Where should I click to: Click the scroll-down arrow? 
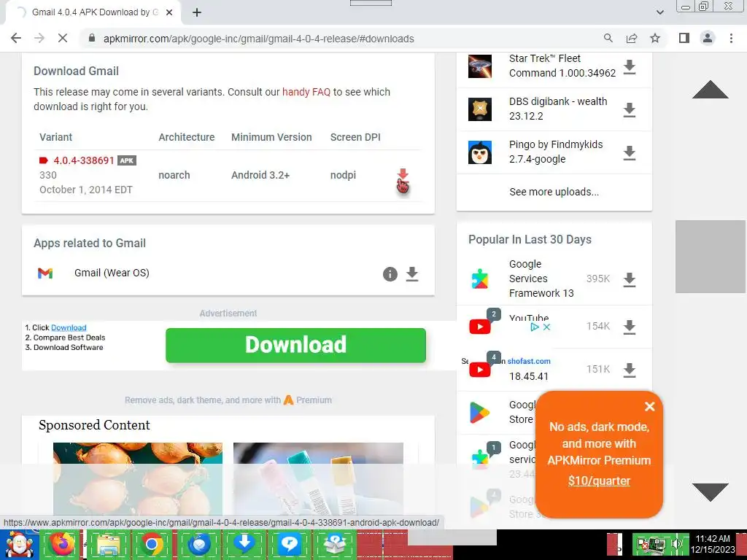tap(710, 492)
